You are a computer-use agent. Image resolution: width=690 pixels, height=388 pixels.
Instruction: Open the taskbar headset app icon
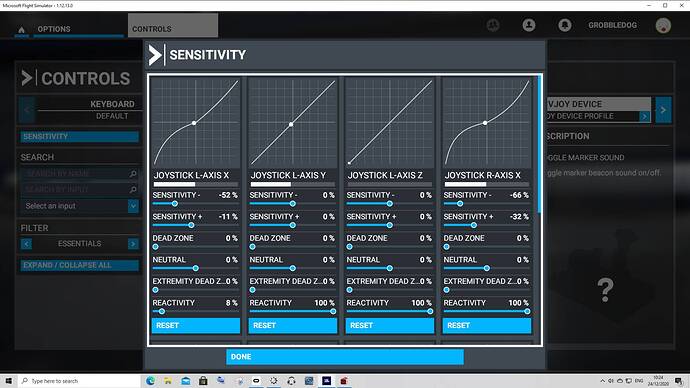tap(291, 381)
